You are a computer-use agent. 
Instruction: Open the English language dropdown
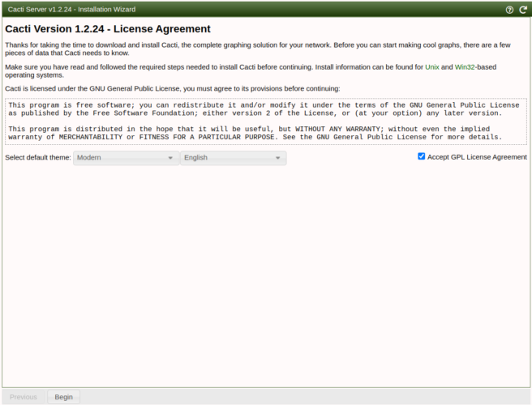tap(233, 158)
